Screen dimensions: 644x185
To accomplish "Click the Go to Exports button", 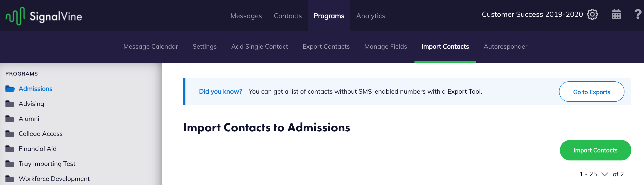I will (591, 92).
